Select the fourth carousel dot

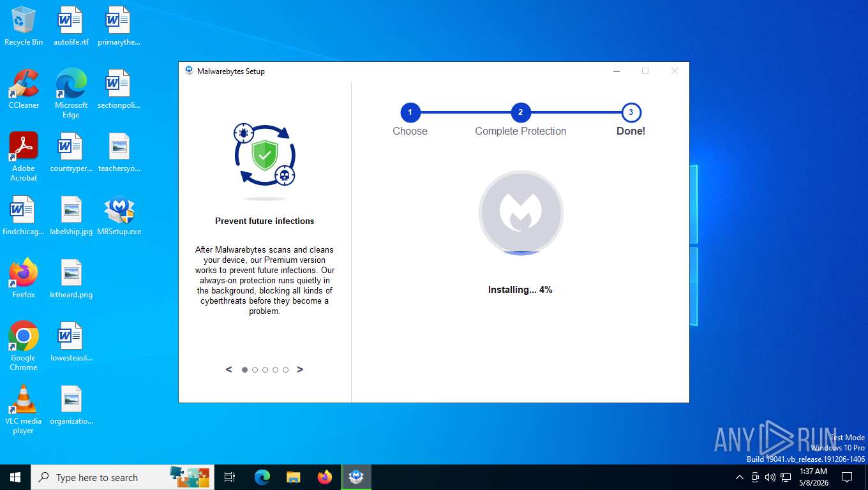point(275,369)
